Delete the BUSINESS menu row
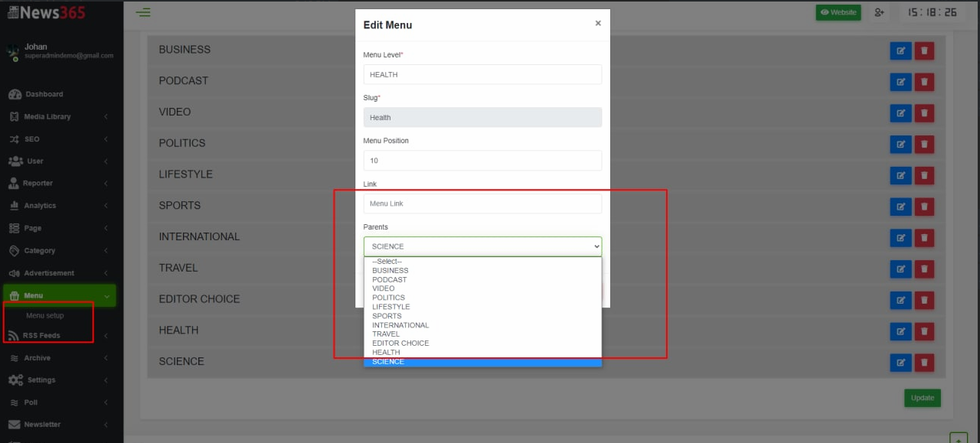This screenshot has width=980, height=443. pyautogui.click(x=924, y=50)
